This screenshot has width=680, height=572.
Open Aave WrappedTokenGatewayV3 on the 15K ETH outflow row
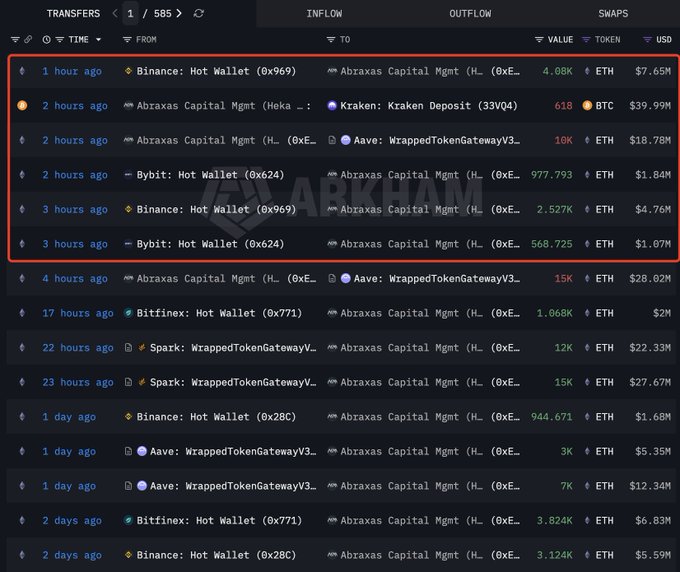pyautogui.click(x=436, y=278)
